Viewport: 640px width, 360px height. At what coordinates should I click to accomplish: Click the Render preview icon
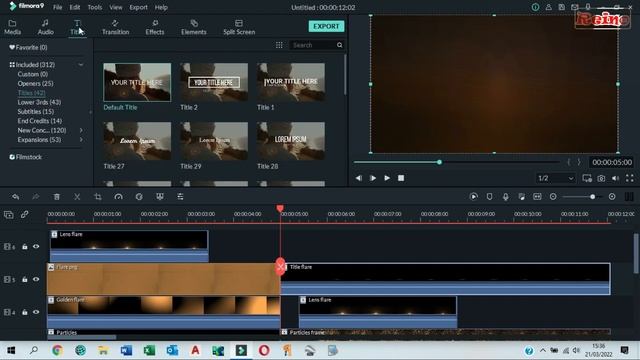pyautogui.click(x=473, y=197)
